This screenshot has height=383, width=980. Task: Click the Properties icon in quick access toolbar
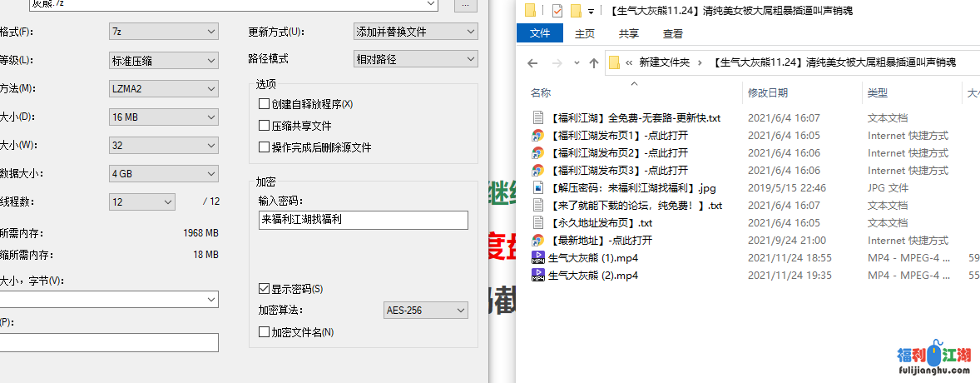(557, 11)
